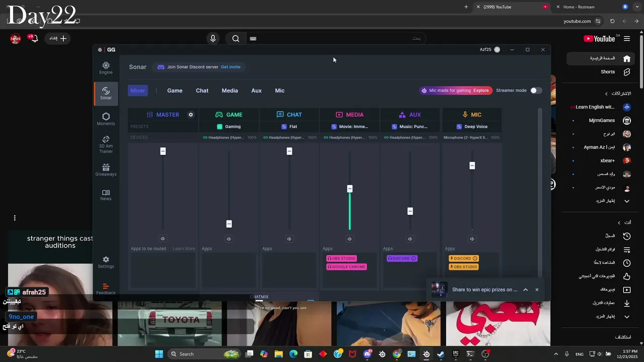Change Chat channel Headphones output device
Image resolution: width=644 pixels, height=362 pixels.
[289, 137]
